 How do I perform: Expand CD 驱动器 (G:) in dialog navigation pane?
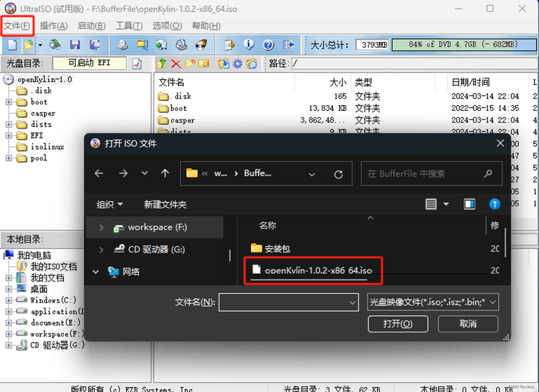click(101, 250)
